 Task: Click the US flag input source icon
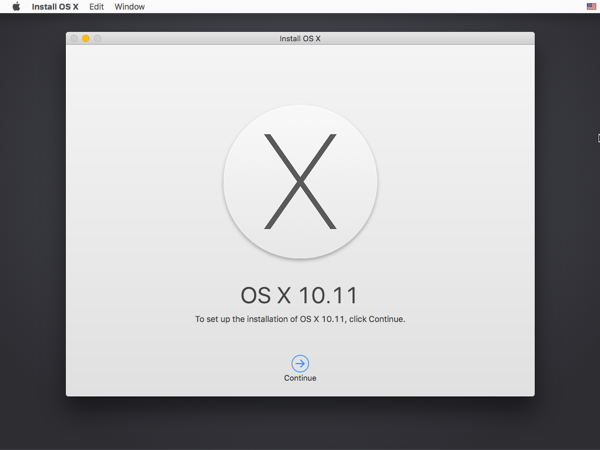coord(591,7)
